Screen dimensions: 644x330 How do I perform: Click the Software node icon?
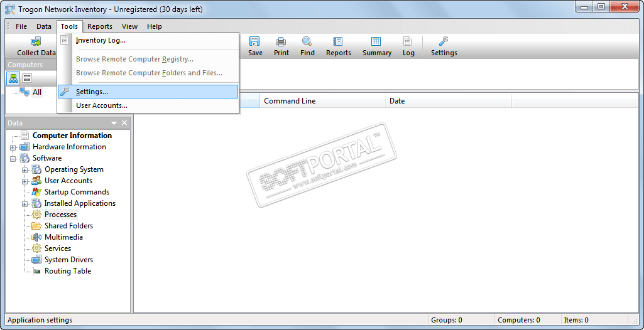pyautogui.click(x=25, y=158)
